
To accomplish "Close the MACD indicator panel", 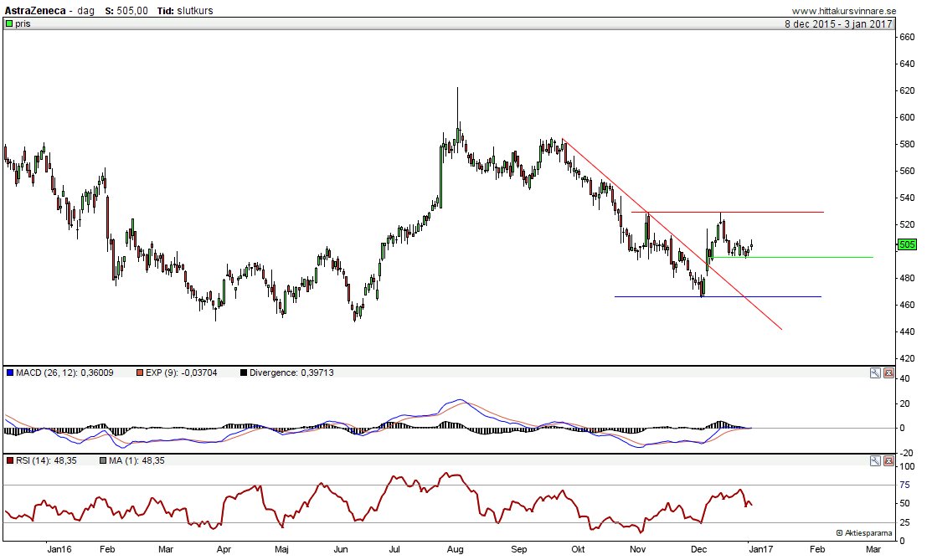I will (x=888, y=373).
